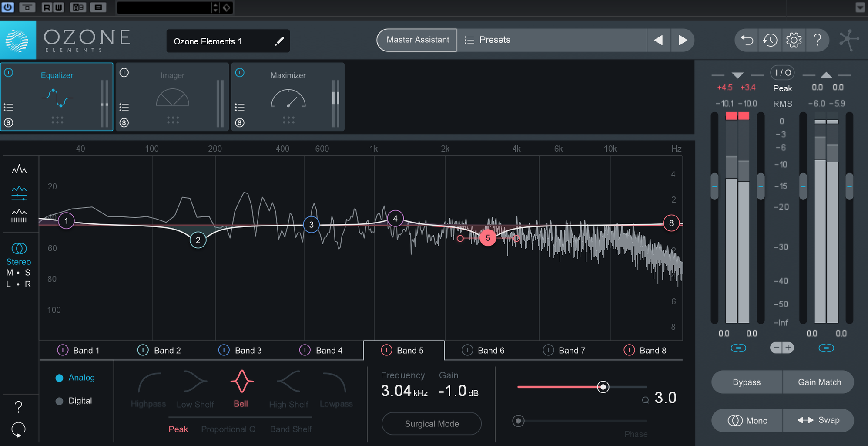Select the Maximizer module panel
868x446 pixels.
pyautogui.click(x=288, y=97)
